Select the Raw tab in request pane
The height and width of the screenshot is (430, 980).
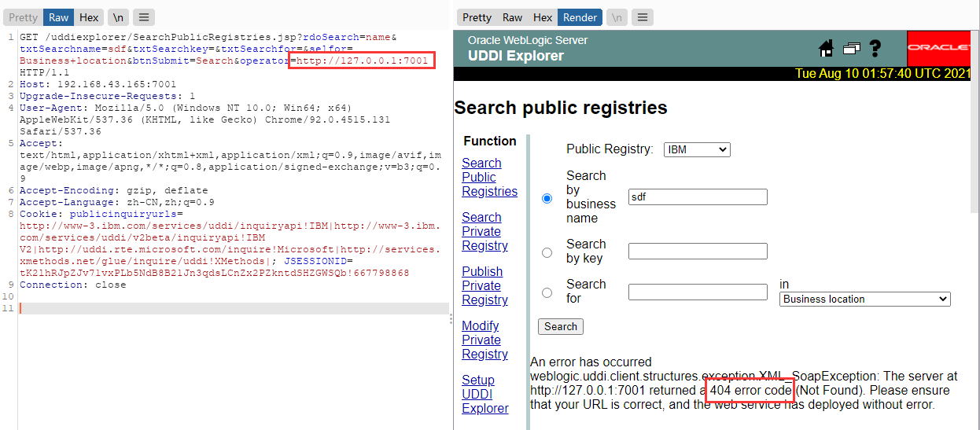pos(58,17)
